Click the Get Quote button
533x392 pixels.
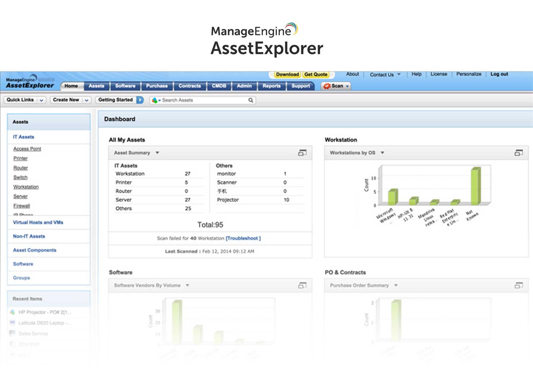point(316,75)
